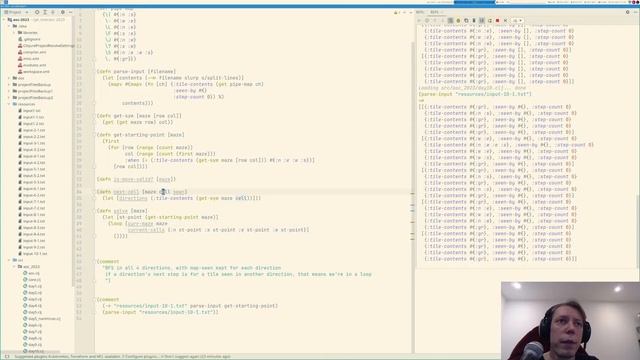Image resolution: width=640 pixels, height=360 pixels.
Task: Click the locate opened file target icon
Action: point(37,12)
